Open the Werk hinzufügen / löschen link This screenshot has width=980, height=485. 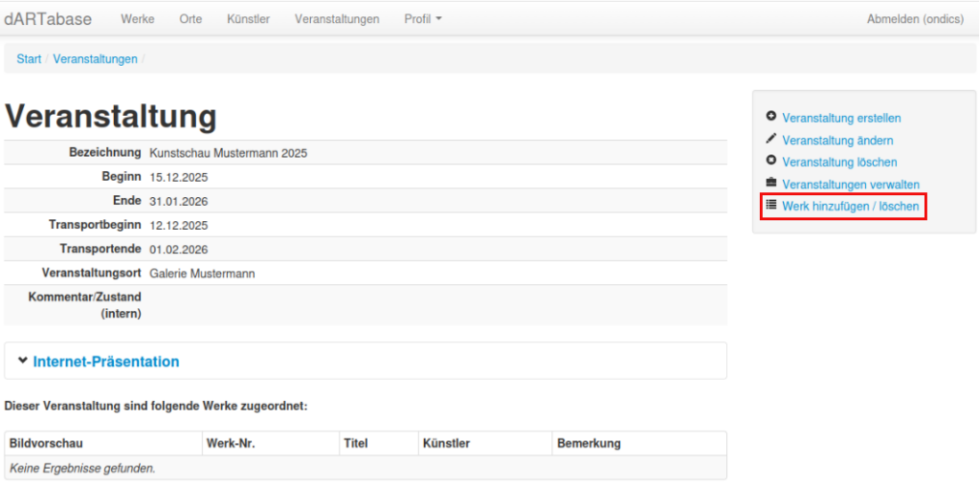[850, 206]
